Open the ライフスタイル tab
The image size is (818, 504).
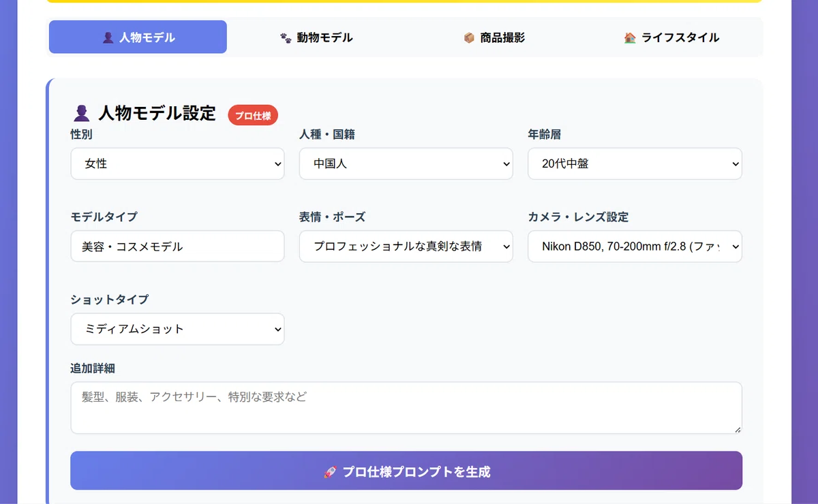pyautogui.click(x=672, y=37)
